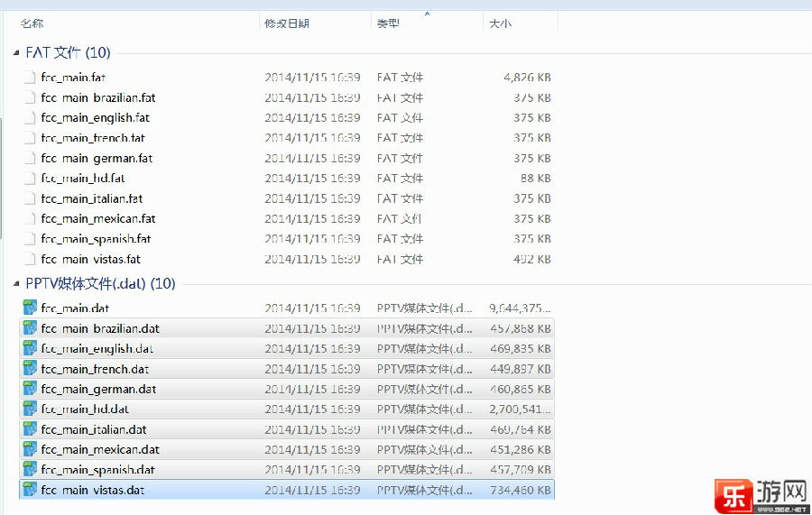Click the fcc_main.fat file icon
The height and width of the screenshot is (515, 812).
[30, 78]
